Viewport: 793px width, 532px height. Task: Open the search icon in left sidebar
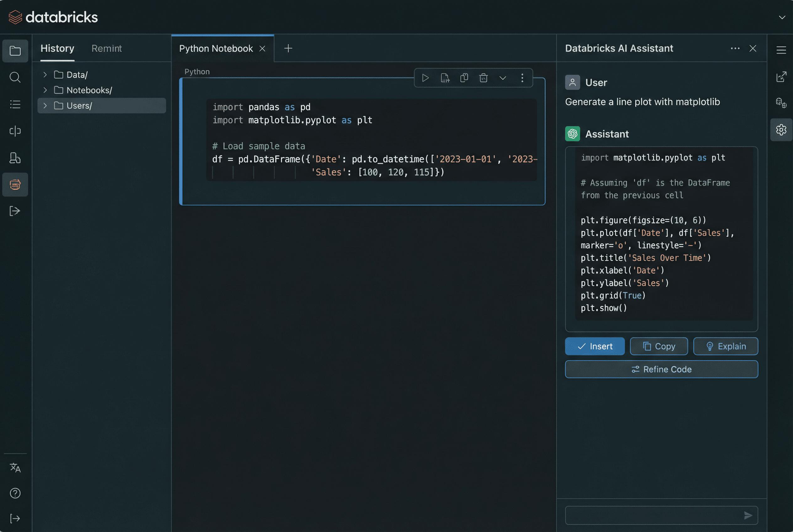(15, 77)
